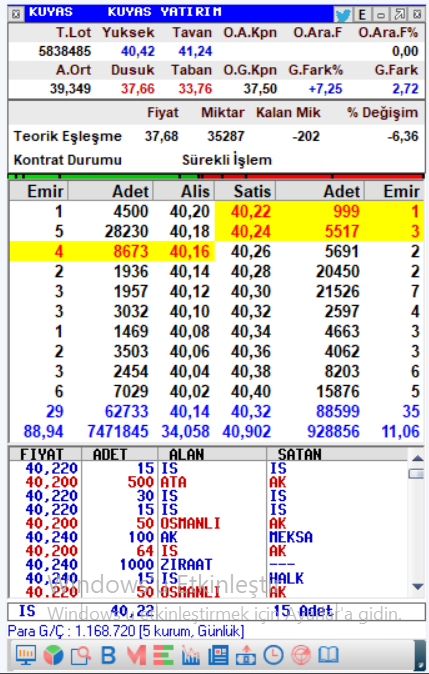This screenshot has height=674, width=429.
Task: Click the A.Ort value 39,349
Action: click(x=70, y=89)
